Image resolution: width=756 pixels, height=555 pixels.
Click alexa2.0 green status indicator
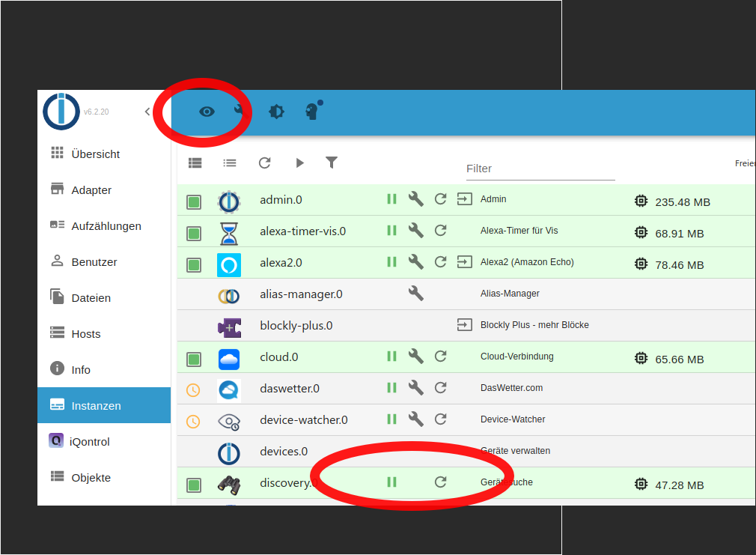[x=194, y=265]
